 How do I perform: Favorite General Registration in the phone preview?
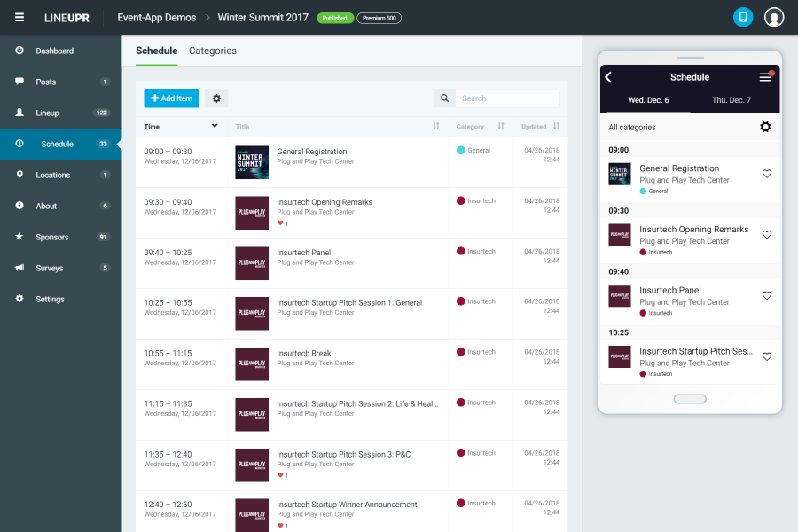point(767,175)
